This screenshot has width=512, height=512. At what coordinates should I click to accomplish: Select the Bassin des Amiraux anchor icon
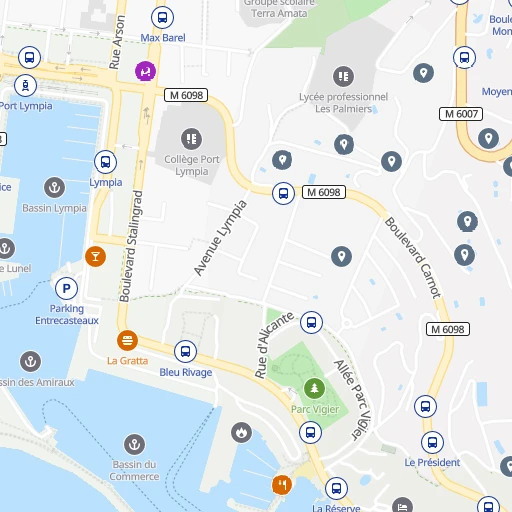[30, 361]
